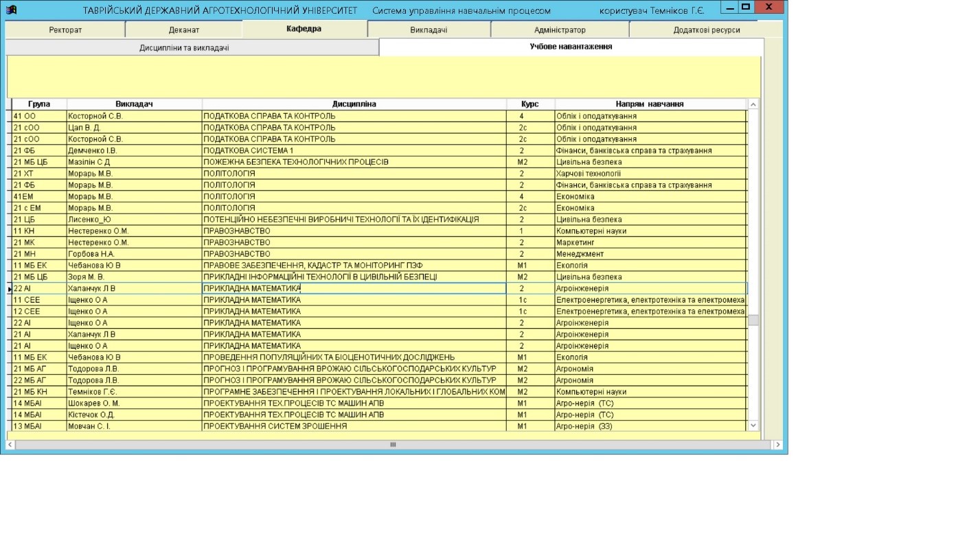Click the Дисципліна column header
Screen dimensions: 980x551
354,104
